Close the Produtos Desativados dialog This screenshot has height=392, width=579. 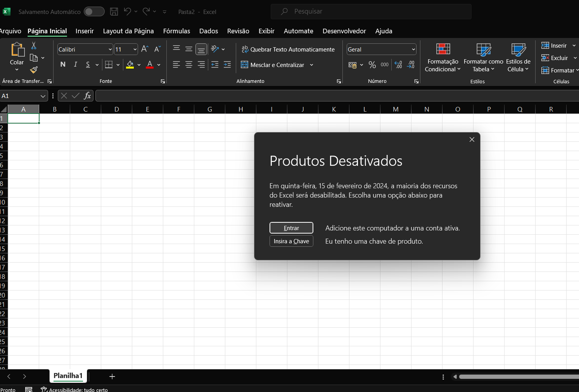click(x=472, y=139)
